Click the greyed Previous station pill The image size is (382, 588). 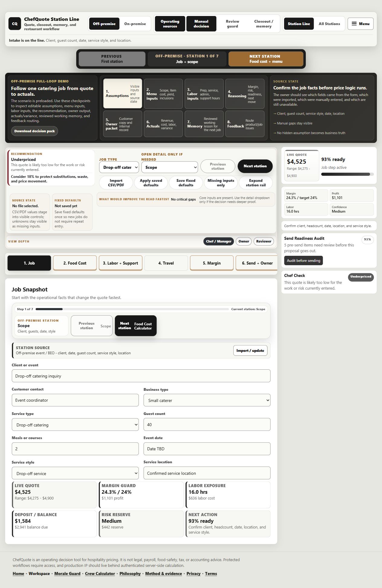coord(218,166)
